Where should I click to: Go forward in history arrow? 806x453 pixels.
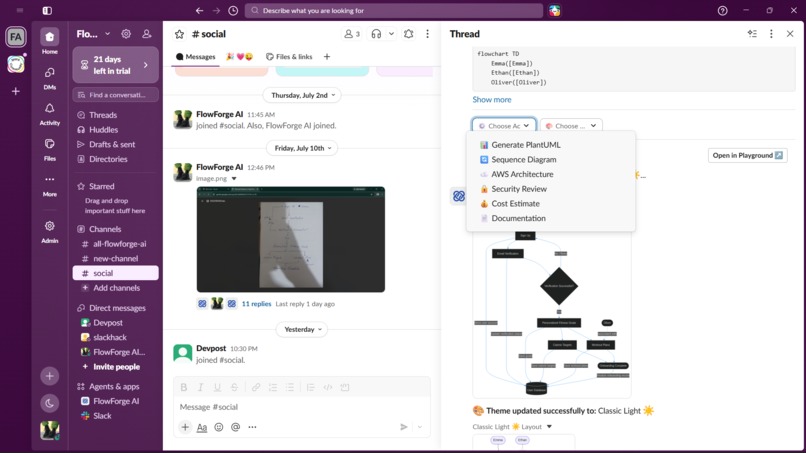coord(216,10)
